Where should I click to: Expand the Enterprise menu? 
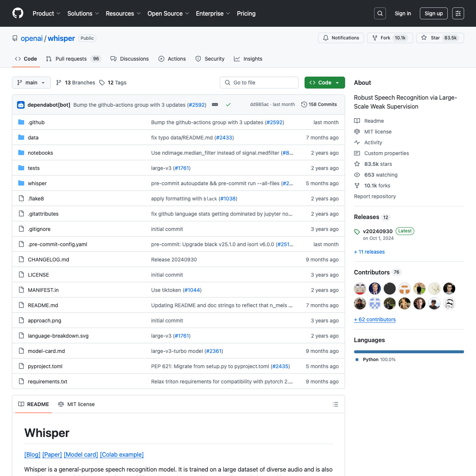[213, 13]
